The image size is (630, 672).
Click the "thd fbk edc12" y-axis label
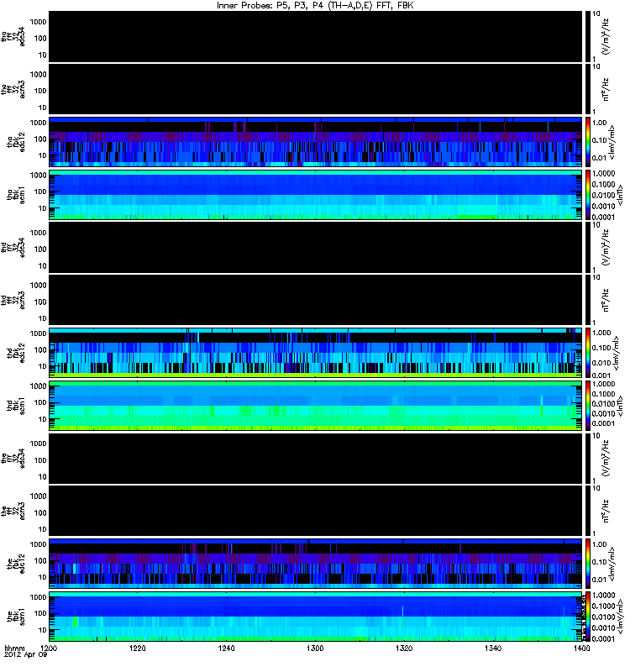[x=16, y=354]
